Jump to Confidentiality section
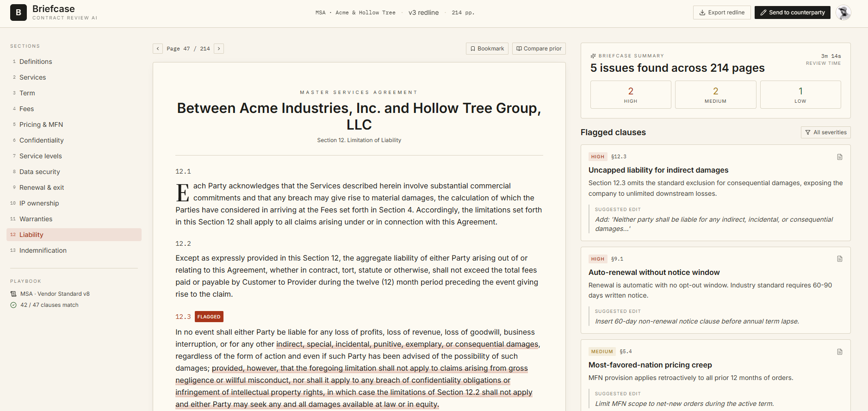 pyautogui.click(x=74, y=140)
